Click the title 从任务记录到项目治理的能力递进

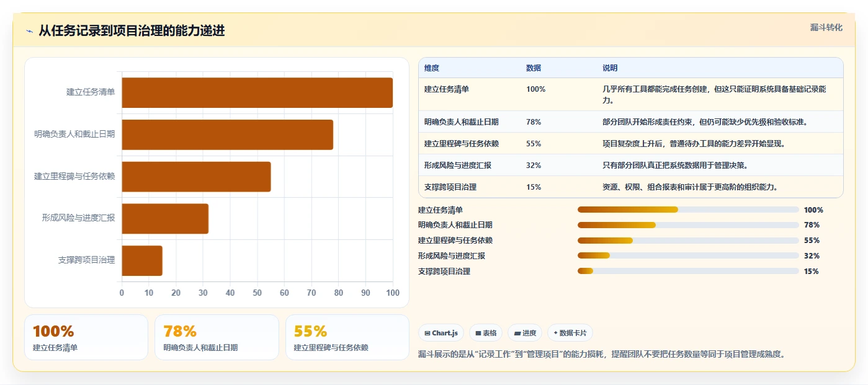(132, 31)
